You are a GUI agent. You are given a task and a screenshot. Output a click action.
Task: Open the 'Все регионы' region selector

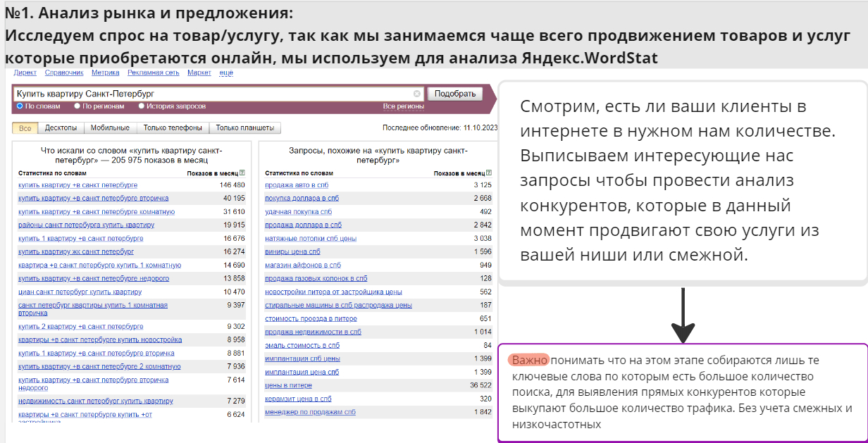point(404,106)
